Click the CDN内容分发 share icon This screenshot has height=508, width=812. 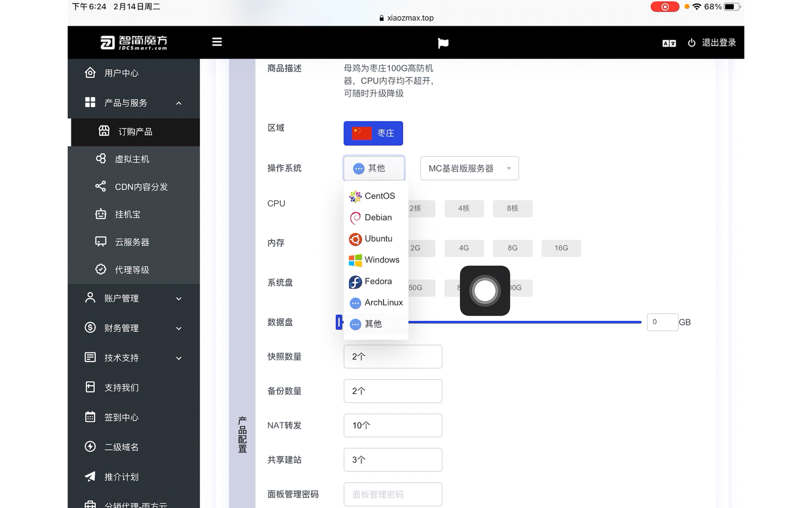(100, 186)
